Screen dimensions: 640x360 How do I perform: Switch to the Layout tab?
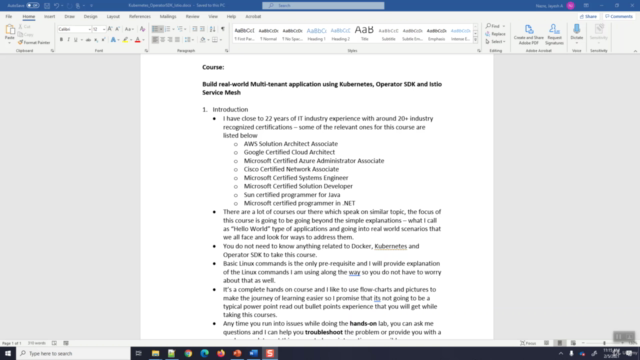(113, 16)
